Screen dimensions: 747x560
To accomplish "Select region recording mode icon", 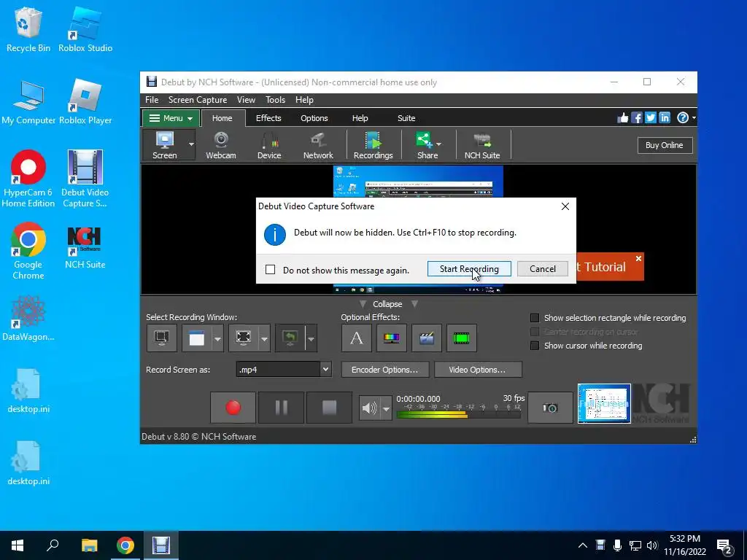I will tap(244, 338).
